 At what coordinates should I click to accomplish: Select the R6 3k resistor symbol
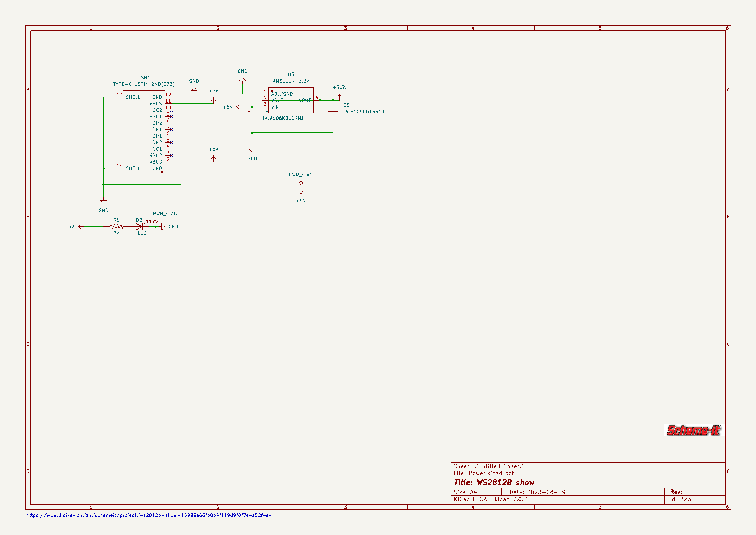tap(117, 227)
